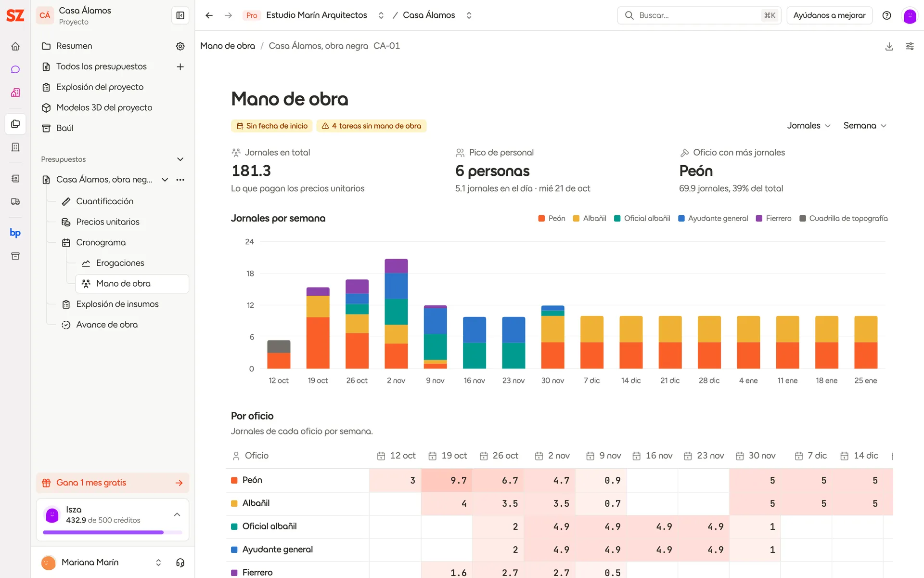Click the home icon in left rail
The width and height of the screenshot is (924, 578).
(x=15, y=46)
